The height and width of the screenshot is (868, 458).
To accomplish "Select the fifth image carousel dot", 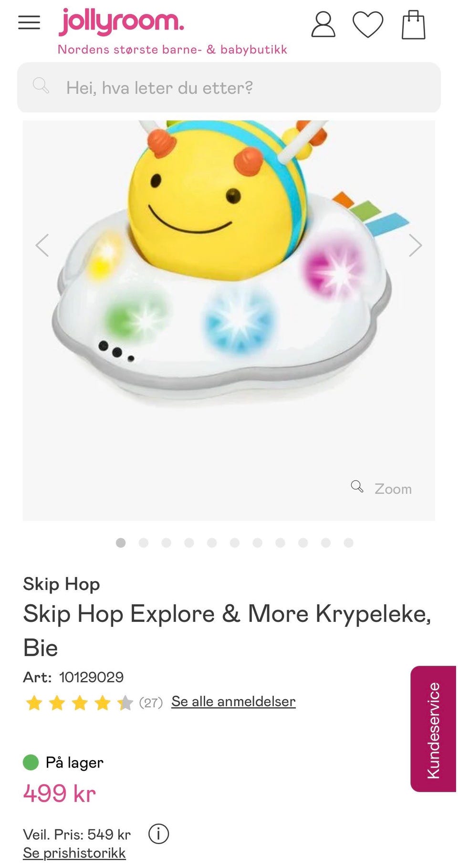I will coord(212,543).
